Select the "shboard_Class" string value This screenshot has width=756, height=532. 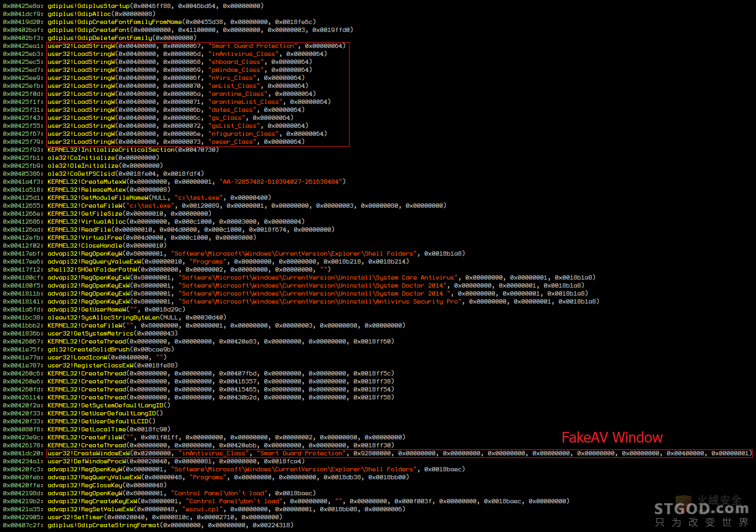pos(237,62)
